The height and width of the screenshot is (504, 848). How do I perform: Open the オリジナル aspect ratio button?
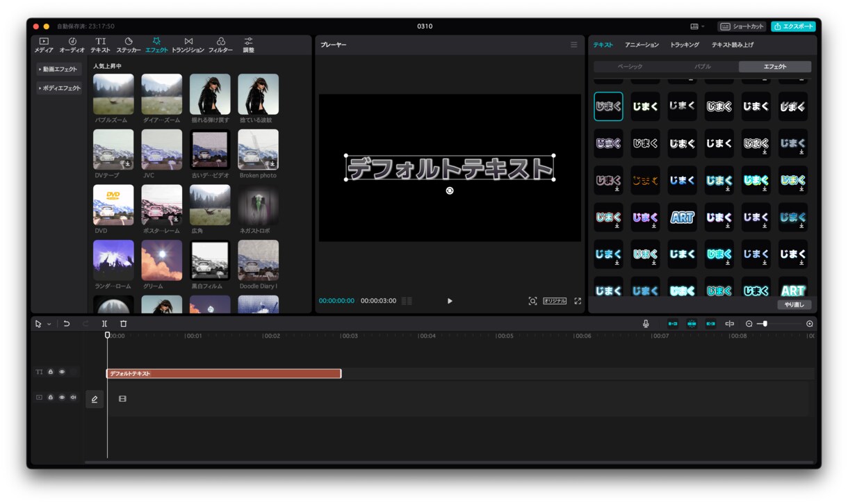click(555, 301)
